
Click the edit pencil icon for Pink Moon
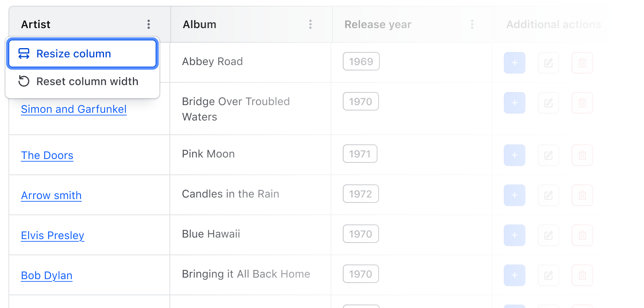tap(548, 155)
